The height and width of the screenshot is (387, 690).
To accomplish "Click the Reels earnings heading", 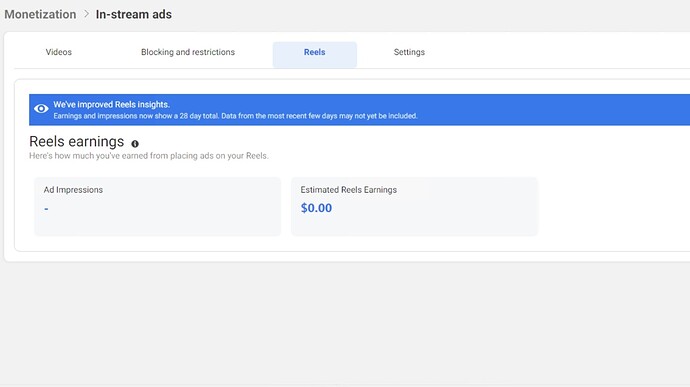I will 77,141.
